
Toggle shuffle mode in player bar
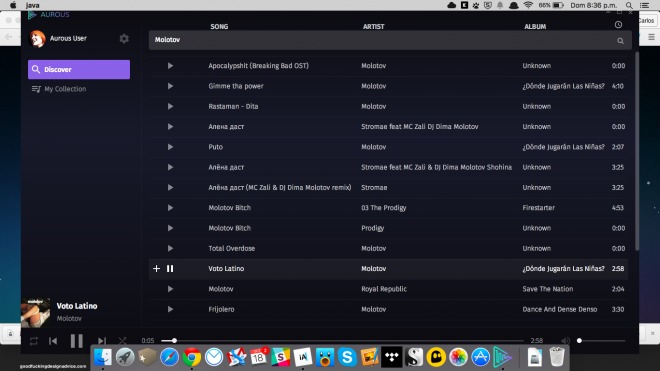point(122,341)
